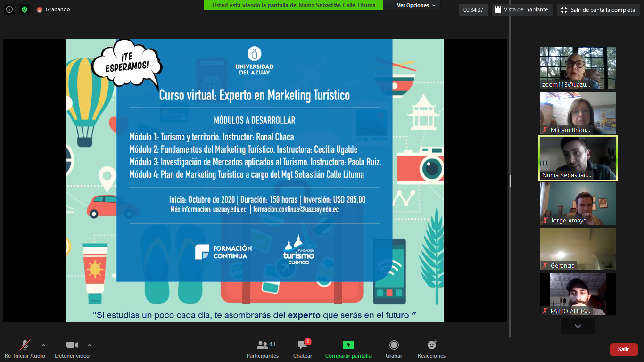Click the muted mic icon next to Gerencia
644x362 pixels.
click(x=545, y=266)
